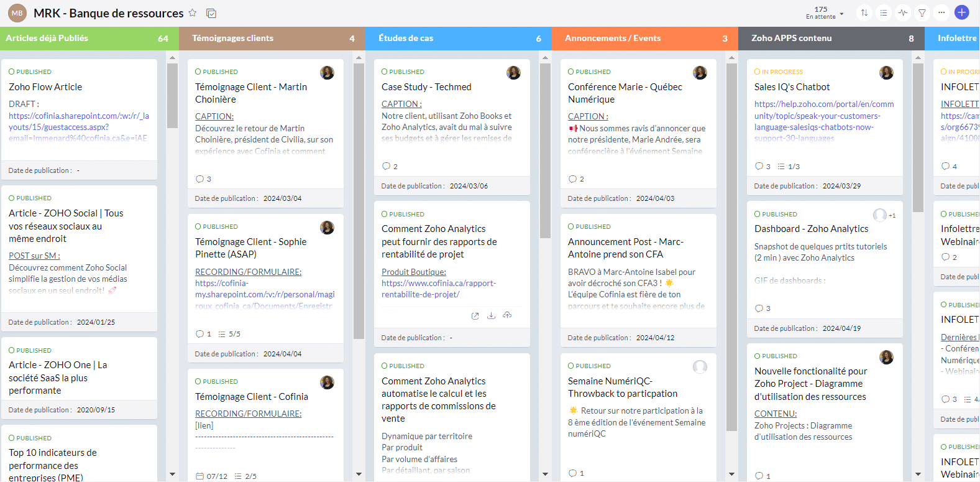Open Article - ZOHO Social card title
The height and width of the screenshot is (482, 980).
click(x=66, y=226)
